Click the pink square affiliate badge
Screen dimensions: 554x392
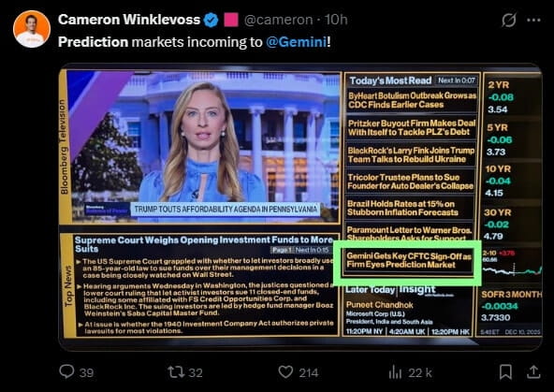(x=231, y=20)
